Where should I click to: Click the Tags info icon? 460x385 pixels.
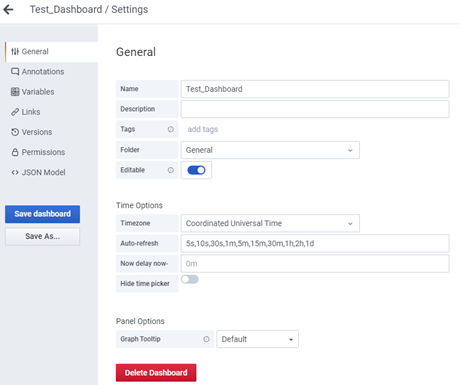click(x=171, y=129)
